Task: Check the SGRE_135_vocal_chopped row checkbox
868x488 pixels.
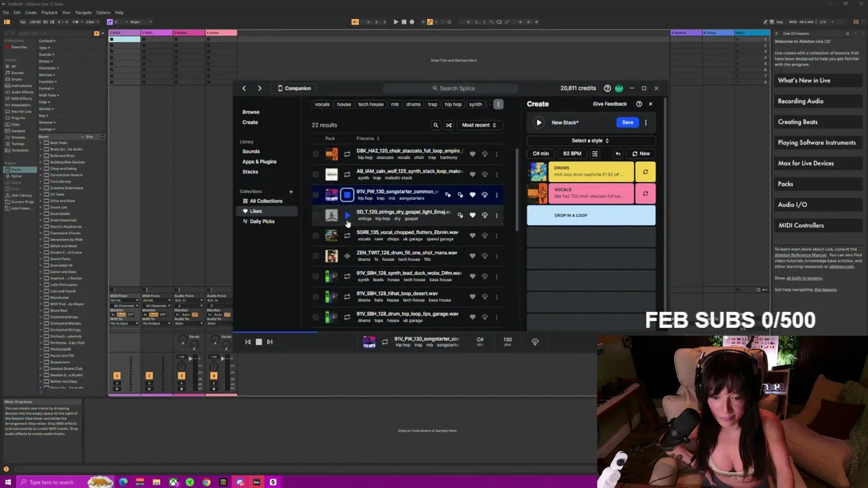Action: pos(316,235)
